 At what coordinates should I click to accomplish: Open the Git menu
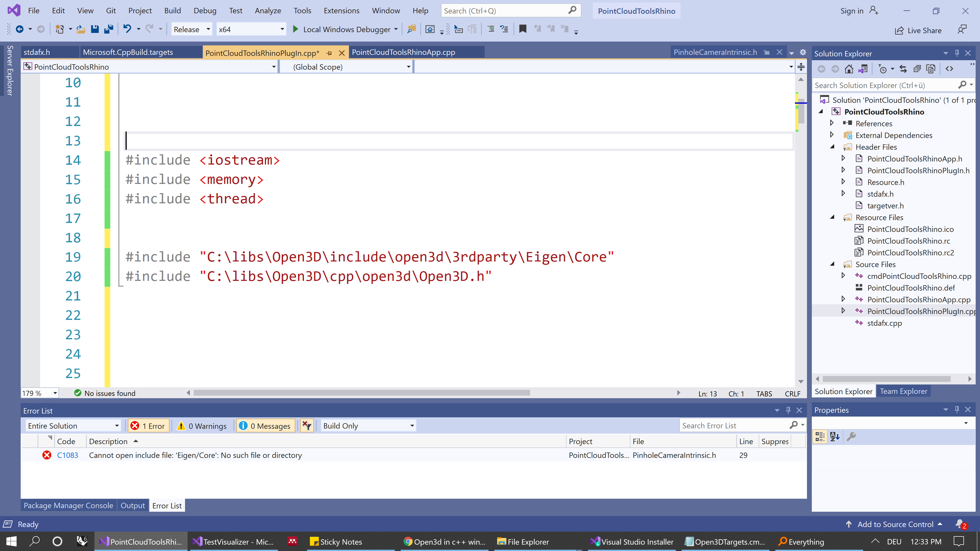pyautogui.click(x=111, y=10)
